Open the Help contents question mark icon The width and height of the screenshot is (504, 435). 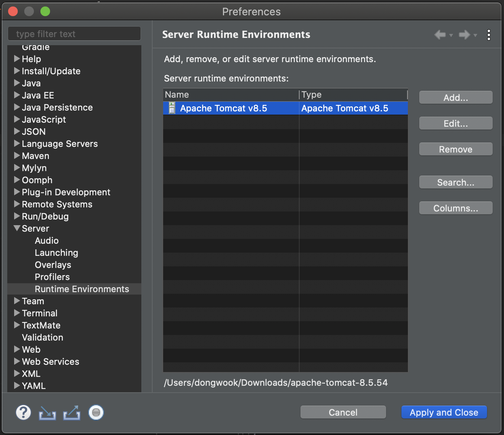(23, 412)
